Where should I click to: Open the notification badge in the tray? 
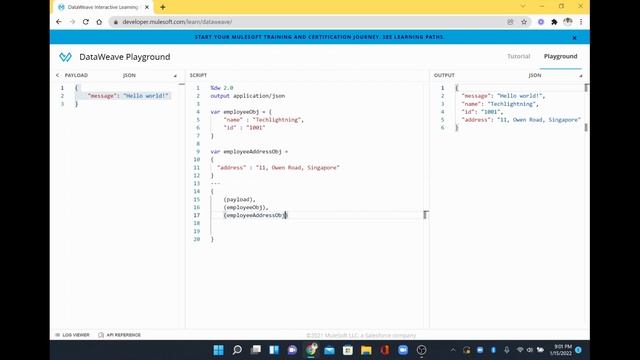[x=578, y=350]
